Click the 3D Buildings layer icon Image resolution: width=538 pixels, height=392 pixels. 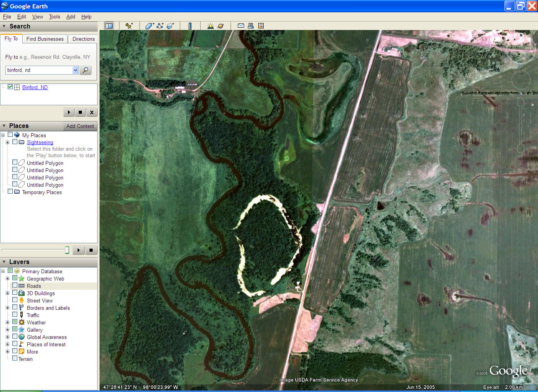coord(22,293)
